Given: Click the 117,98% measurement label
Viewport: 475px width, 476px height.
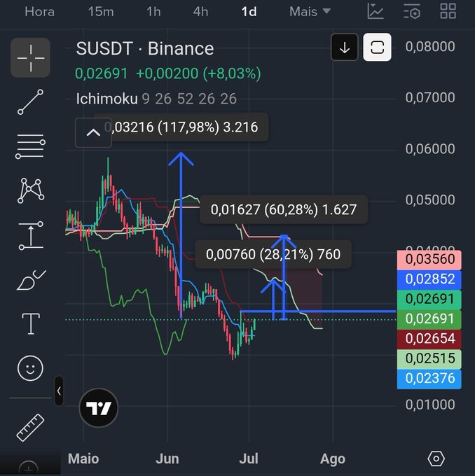Looking at the screenshot, I should pos(181,127).
